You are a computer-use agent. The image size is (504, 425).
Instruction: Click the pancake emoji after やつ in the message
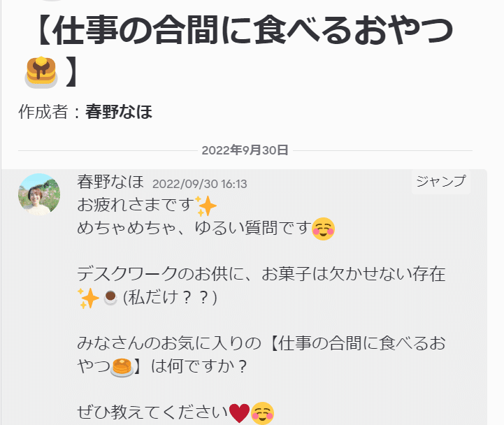tap(122, 367)
